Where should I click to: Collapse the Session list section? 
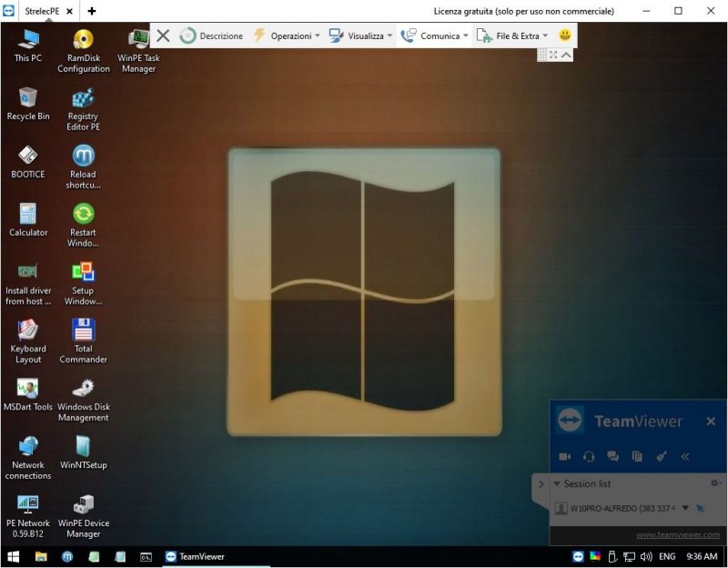[557, 483]
